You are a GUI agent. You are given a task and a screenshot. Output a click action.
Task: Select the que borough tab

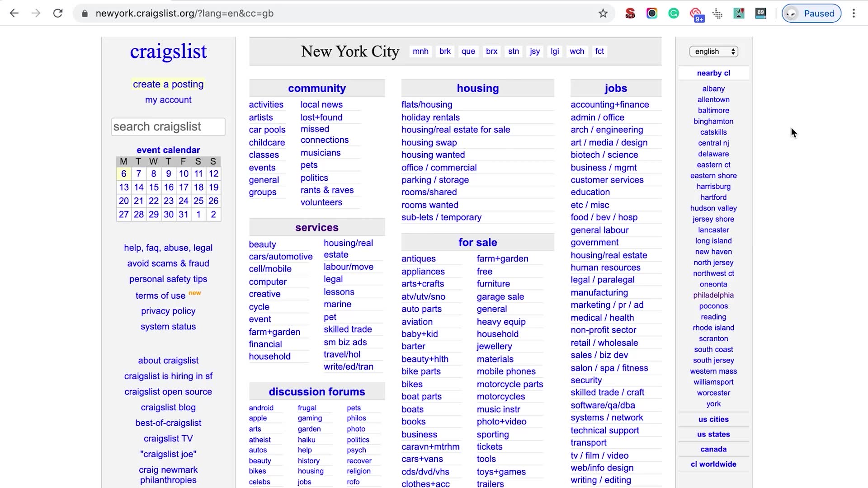(x=468, y=52)
